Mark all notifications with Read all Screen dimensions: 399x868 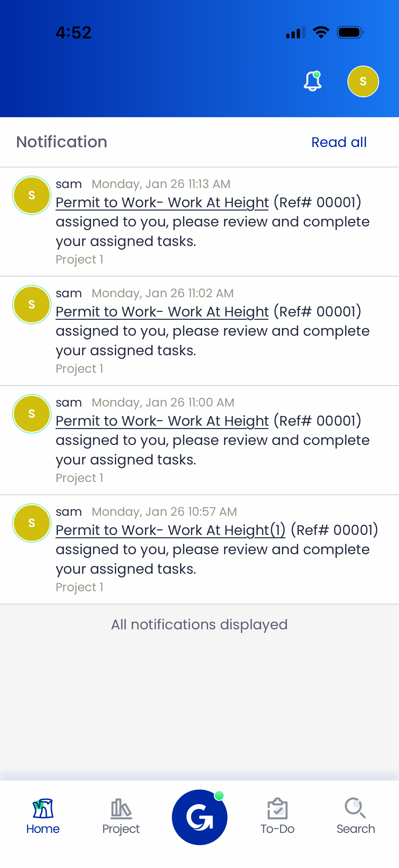point(339,142)
